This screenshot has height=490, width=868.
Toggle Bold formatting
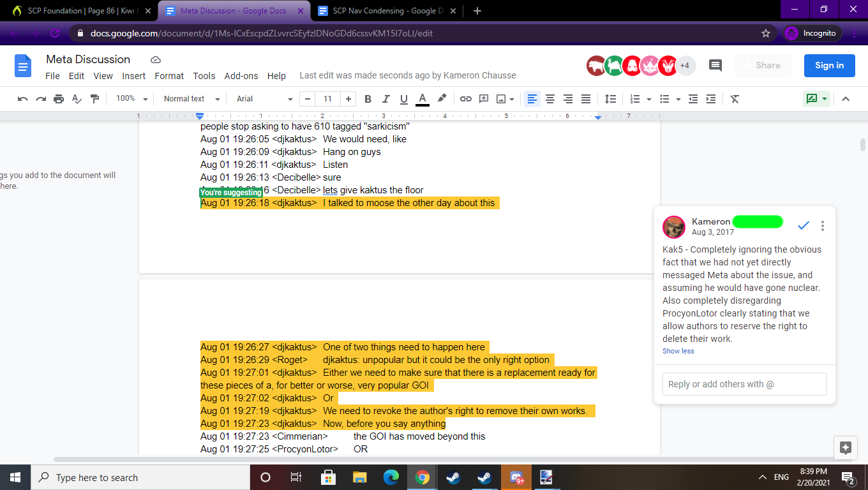(368, 99)
